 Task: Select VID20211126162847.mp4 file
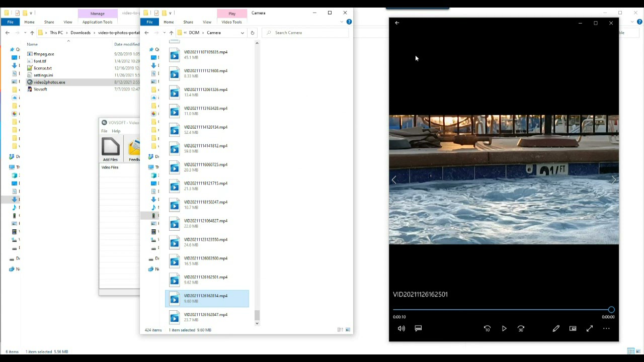[207, 317]
